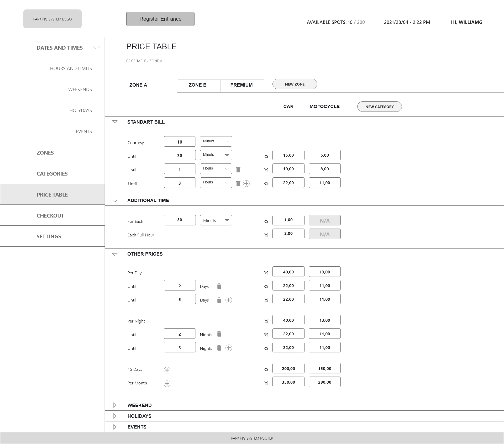Click the car price field 19,00
Screen dimensions: 504x444
point(288,169)
